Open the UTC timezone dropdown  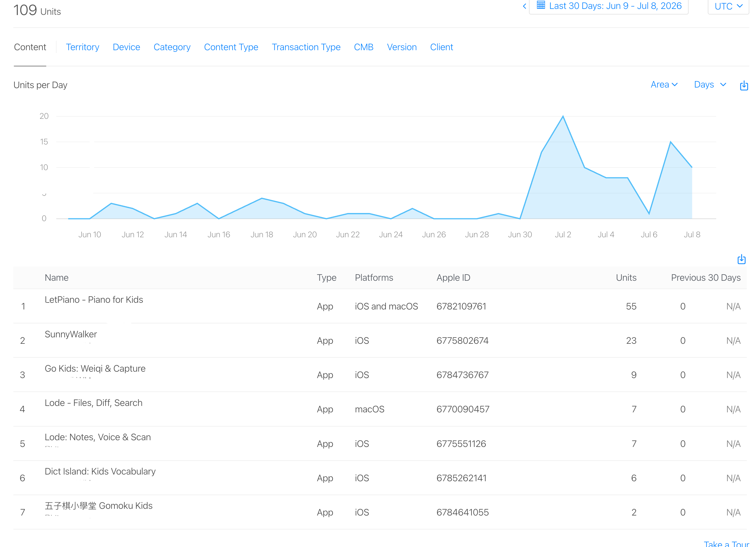point(728,6)
